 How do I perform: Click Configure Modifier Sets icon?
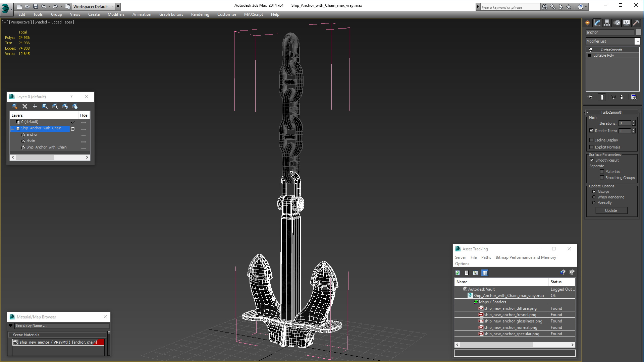pyautogui.click(x=634, y=97)
